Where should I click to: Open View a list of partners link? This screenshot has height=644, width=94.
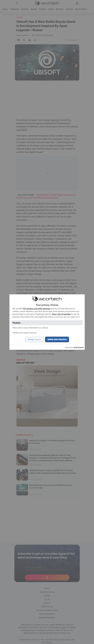pos(61,314)
